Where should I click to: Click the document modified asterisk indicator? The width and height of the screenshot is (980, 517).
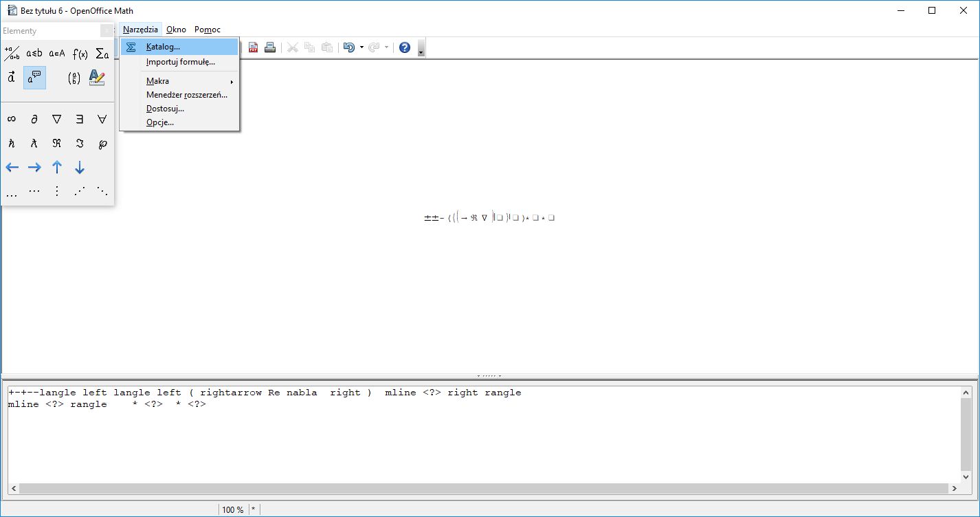254,509
